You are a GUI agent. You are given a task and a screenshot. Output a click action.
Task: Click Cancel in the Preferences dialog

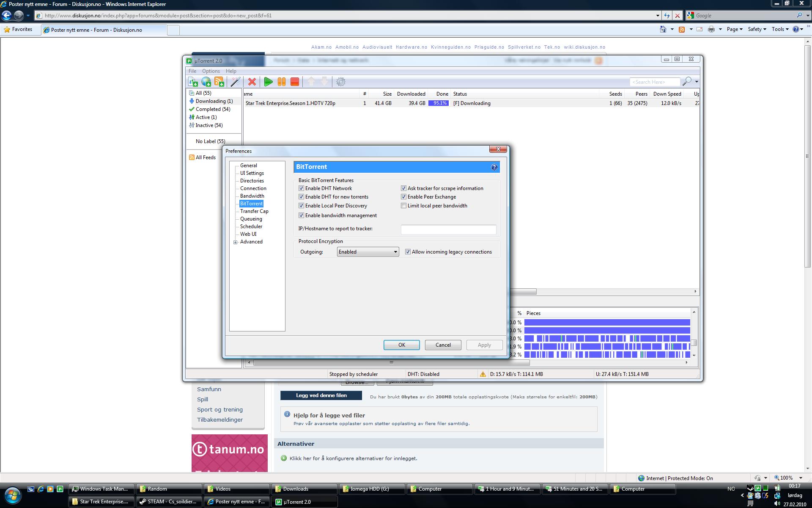pos(443,345)
